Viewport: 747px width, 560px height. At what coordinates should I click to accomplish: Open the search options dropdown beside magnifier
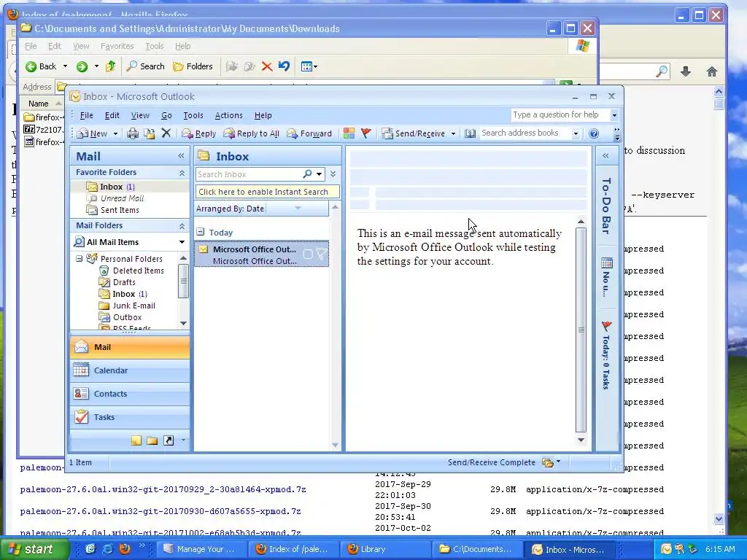click(x=320, y=174)
